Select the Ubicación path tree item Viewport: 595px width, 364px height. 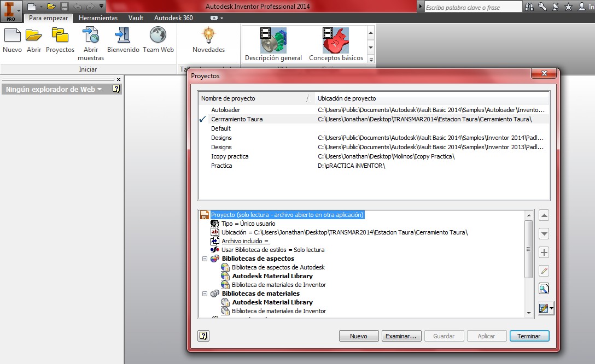[344, 232]
